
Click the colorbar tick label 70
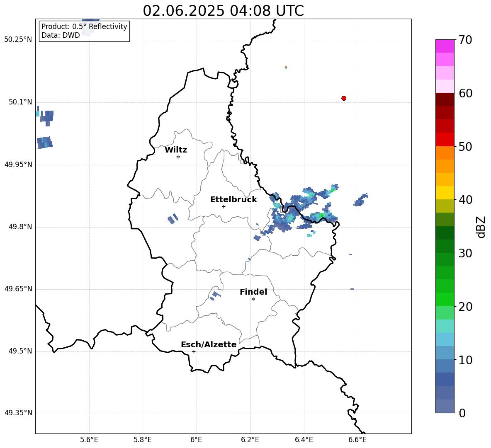point(465,40)
